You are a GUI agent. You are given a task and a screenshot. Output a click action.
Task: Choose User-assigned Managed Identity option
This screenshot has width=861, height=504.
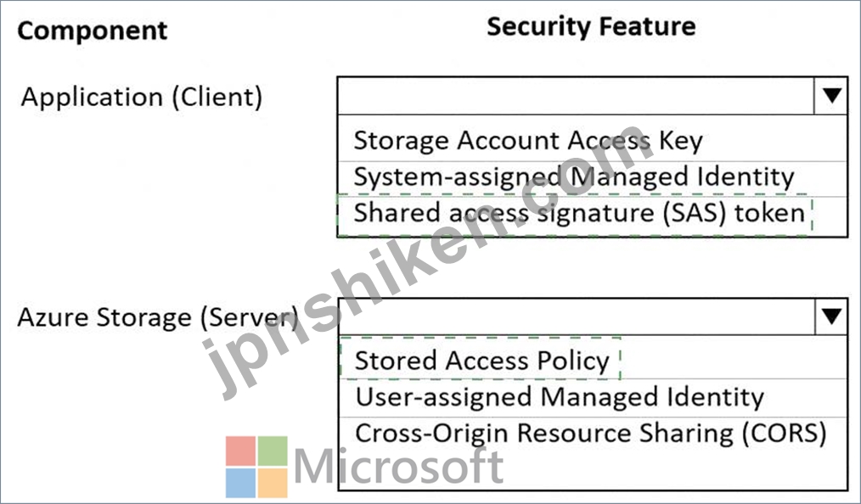pos(559,397)
